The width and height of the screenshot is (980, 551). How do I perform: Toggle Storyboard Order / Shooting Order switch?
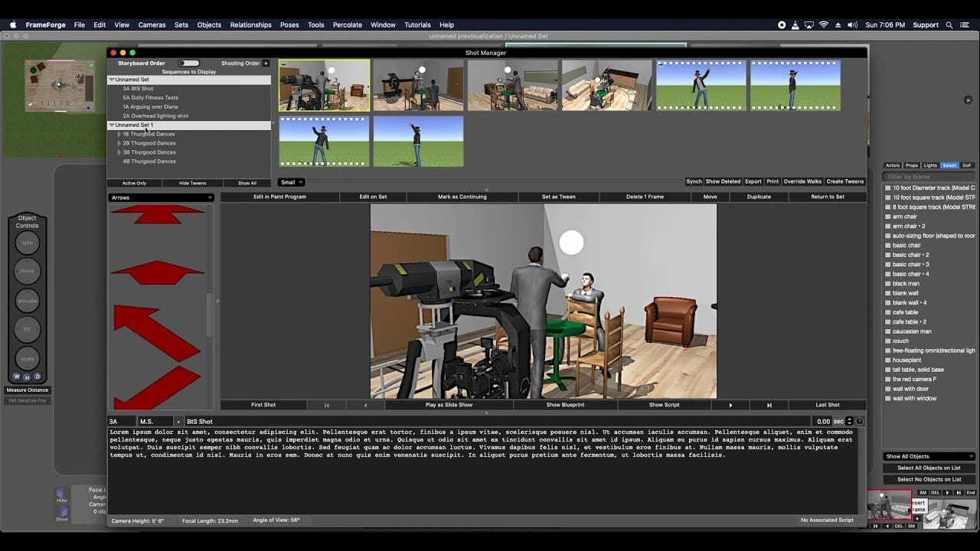(x=188, y=64)
